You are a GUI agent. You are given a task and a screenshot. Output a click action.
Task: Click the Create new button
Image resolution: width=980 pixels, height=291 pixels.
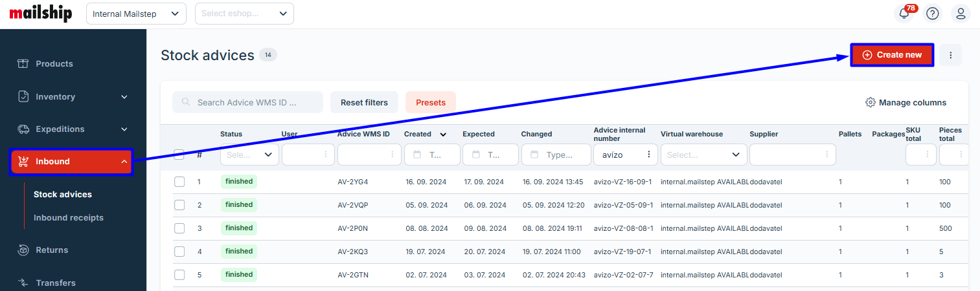pos(892,55)
